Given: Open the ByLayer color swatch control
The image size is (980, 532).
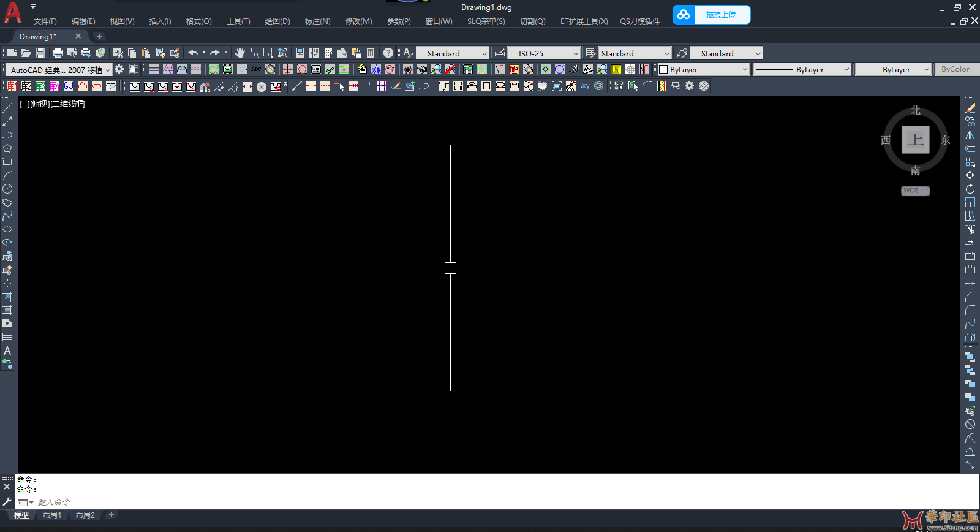Looking at the screenshot, I should click(704, 69).
